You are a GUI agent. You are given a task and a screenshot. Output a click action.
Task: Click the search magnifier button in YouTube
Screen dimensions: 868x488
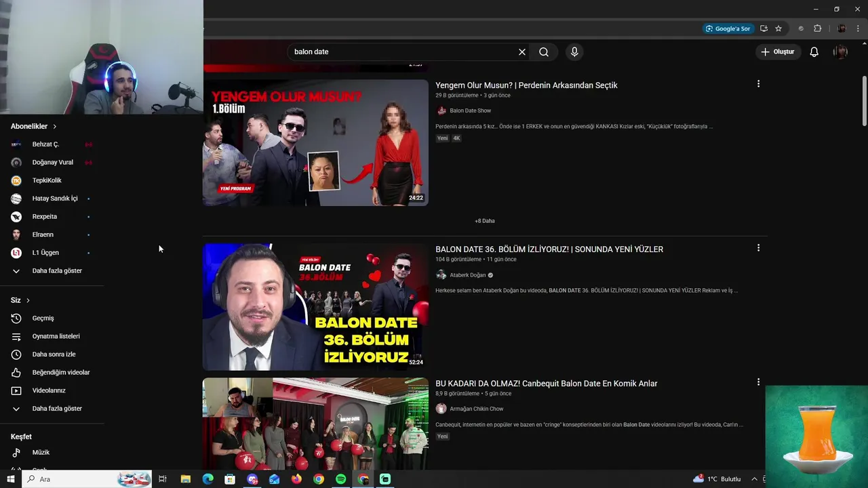[544, 52]
